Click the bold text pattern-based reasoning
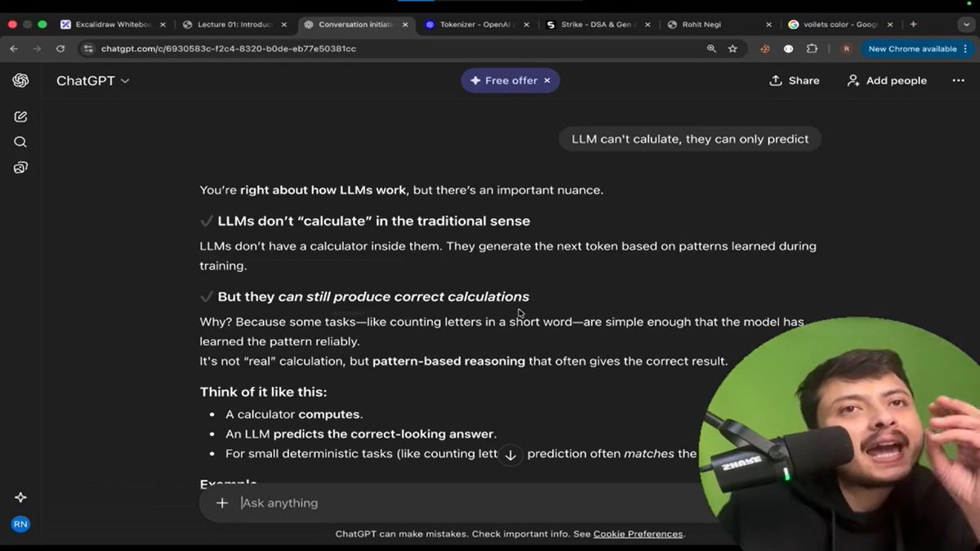Screen dimensions: 980x551 tap(448, 361)
